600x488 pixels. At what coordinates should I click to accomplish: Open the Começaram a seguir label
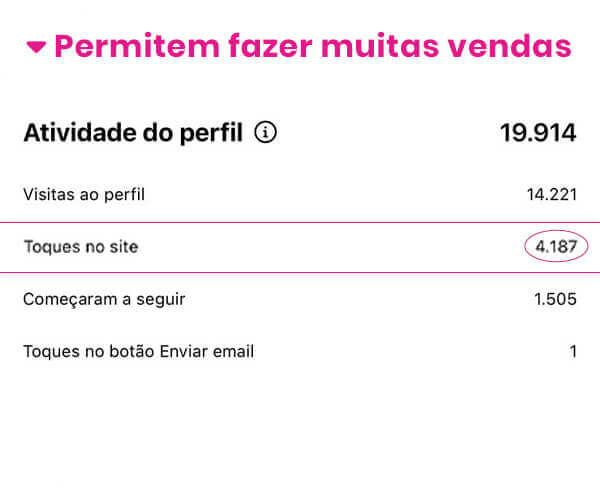pyautogui.click(x=104, y=299)
